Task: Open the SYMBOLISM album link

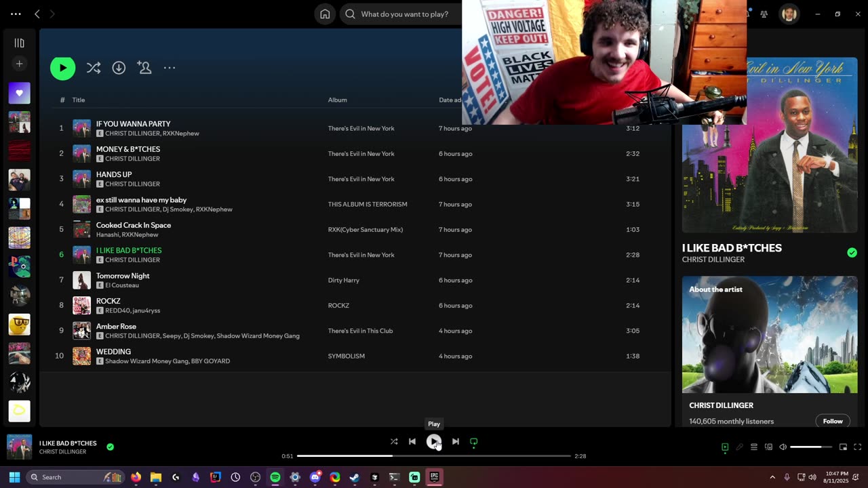Action: 347,356
